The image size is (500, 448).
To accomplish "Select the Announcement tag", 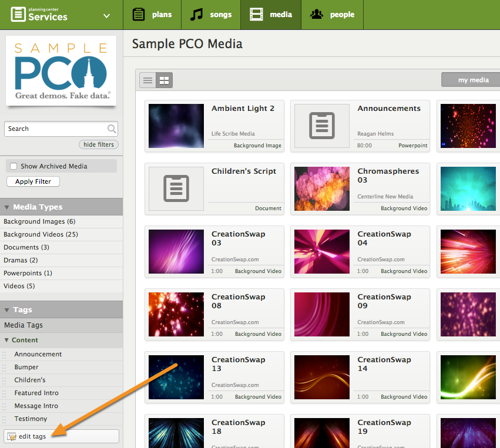I will (38, 354).
